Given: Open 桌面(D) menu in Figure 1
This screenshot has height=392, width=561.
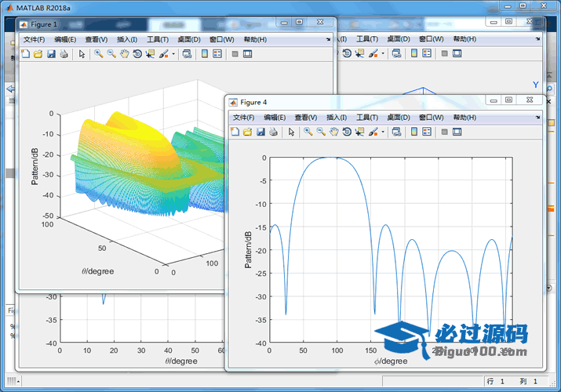Looking at the screenshot, I should tap(189, 40).
